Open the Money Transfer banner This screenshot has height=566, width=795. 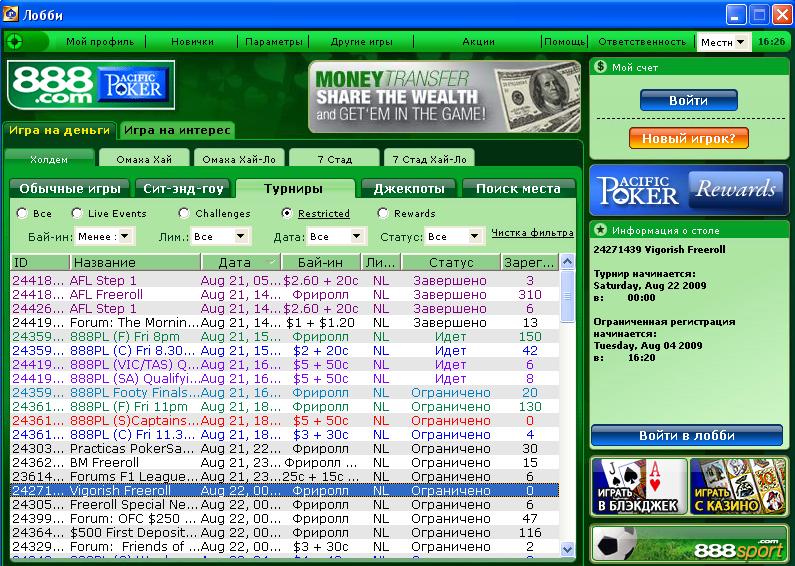pyautogui.click(x=444, y=96)
